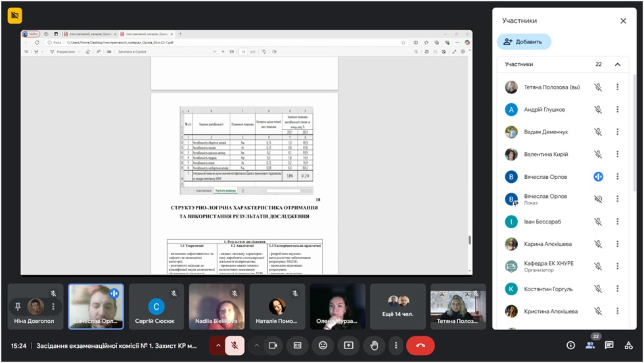Open the emoji reactions picker
This screenshot has height=363, width=644.
tap(323, 345)
